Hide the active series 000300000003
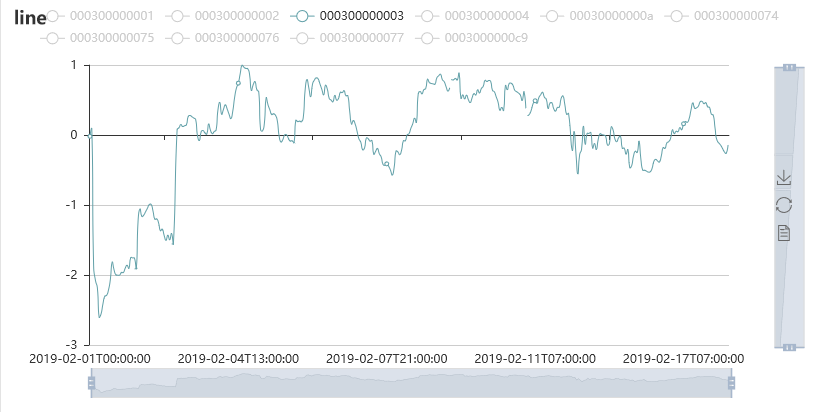Screen dimensions: 823x412 coord(347,16)
